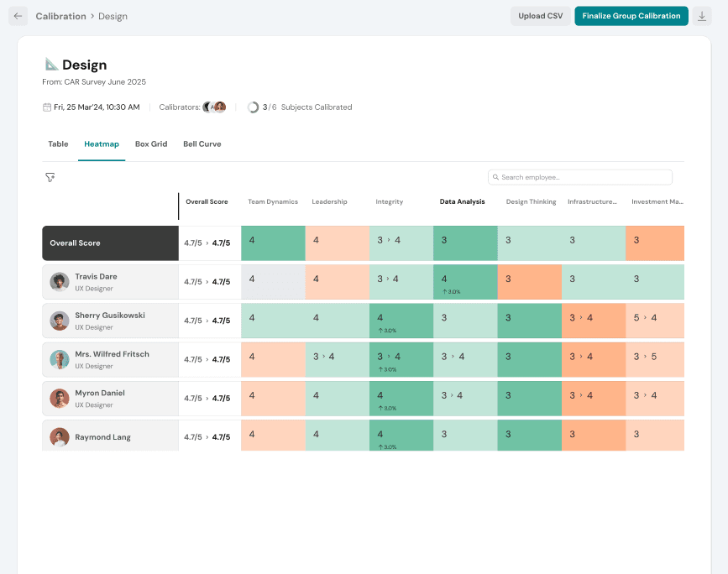The width and height of the screenshot is (728, 574).
Task: Select the Heatmap tab
Action: coord(102,143)
